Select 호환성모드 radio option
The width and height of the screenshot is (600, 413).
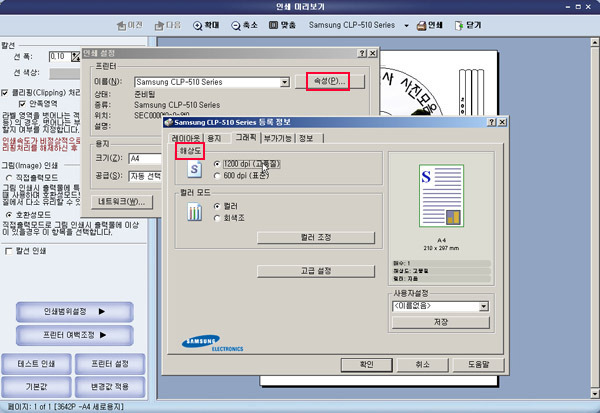tap(9, 215)
